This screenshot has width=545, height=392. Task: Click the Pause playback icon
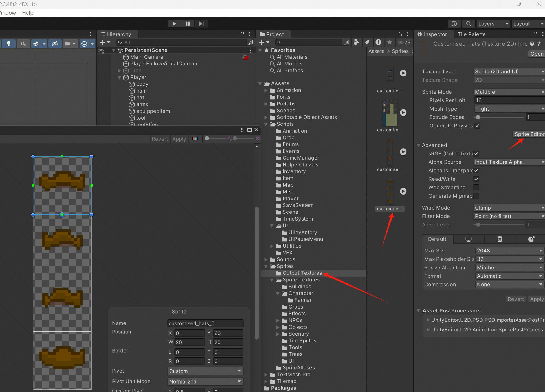click(188, 24)
